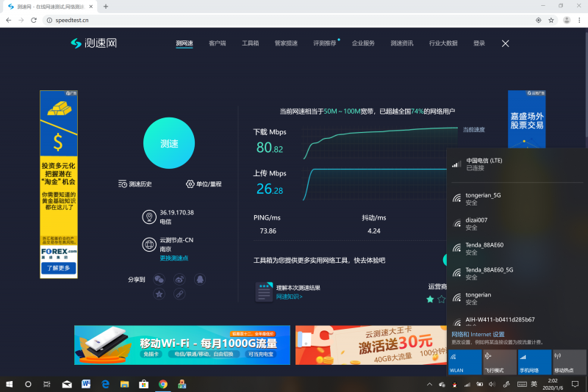Open Windows action center notifications
Image resolution: width=588 pixels, height=392 pixels.
coord(575,384)
